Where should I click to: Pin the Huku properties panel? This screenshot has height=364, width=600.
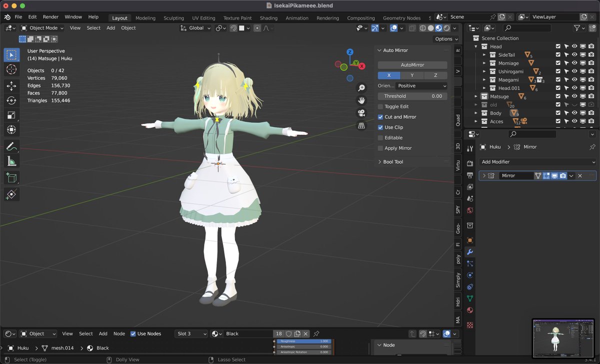point(592,147)
